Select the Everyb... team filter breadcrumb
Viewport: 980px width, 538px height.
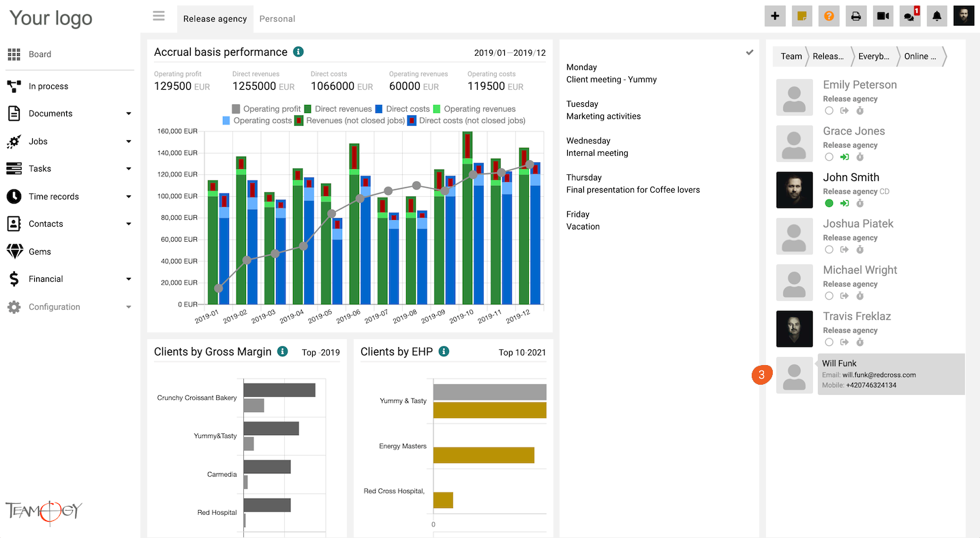[873, 57]
